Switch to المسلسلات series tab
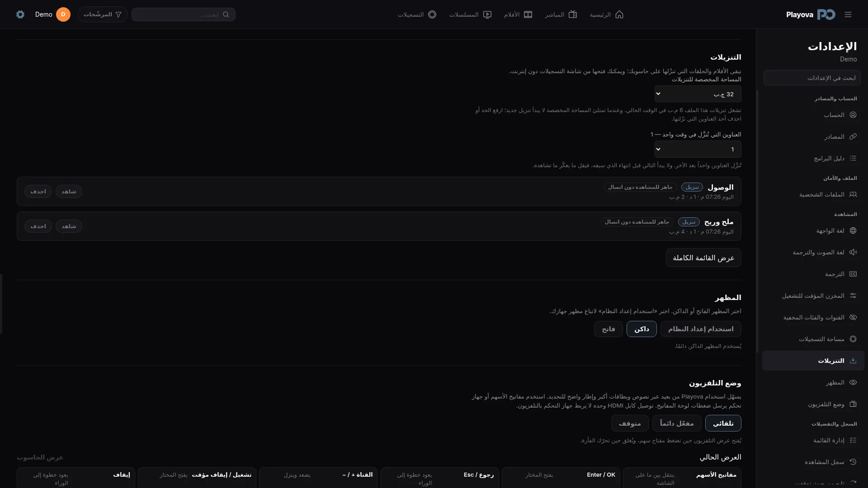Viewport: 868px width, 488px height. (470, 14)
